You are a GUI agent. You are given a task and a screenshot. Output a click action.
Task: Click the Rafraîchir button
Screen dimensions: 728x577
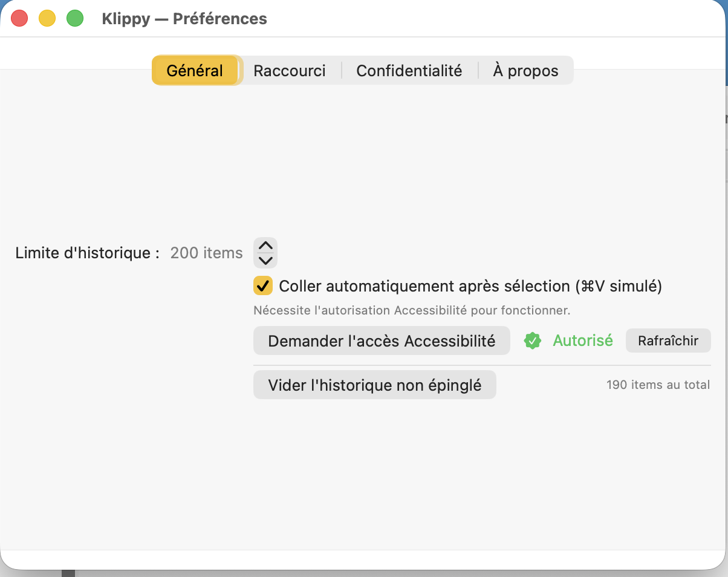tap(668, 341)
